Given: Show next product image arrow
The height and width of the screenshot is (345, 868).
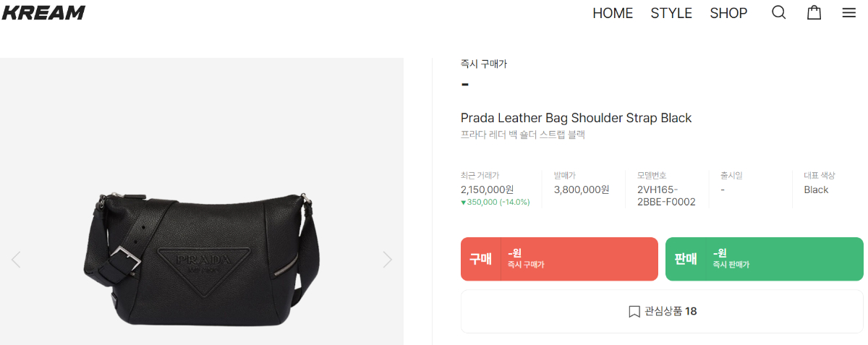Looking at the screenshot, I should 388,259.
